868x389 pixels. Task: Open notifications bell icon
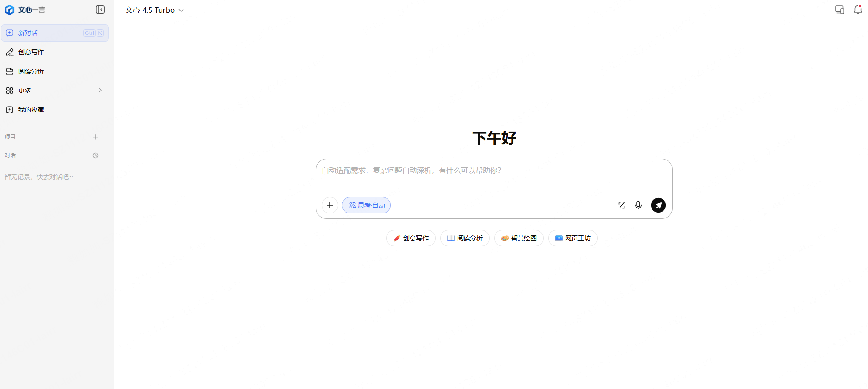click(x=858, y=10)
